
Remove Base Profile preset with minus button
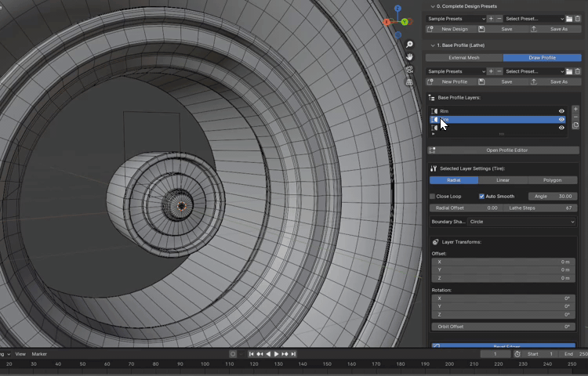tap(499, 71)
